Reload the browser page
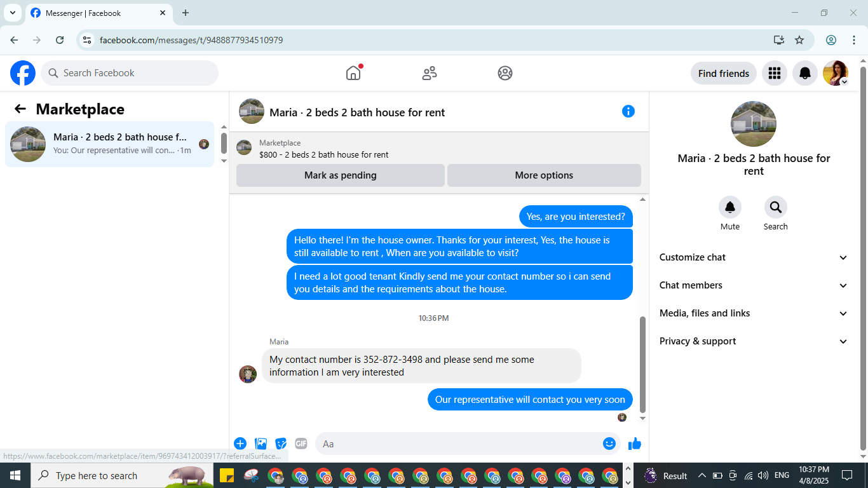The width and height of the screenshot is (868, 488). [60, 40]
